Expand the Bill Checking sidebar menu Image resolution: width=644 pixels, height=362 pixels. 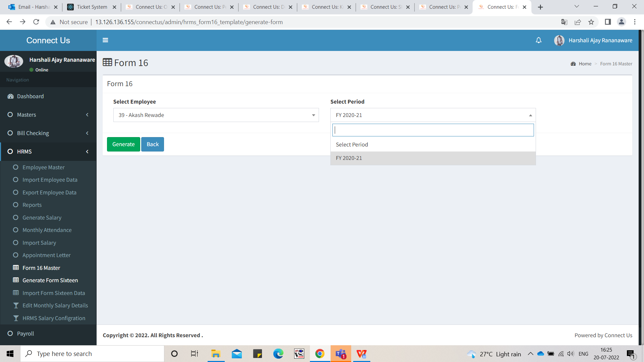[48, 133]
